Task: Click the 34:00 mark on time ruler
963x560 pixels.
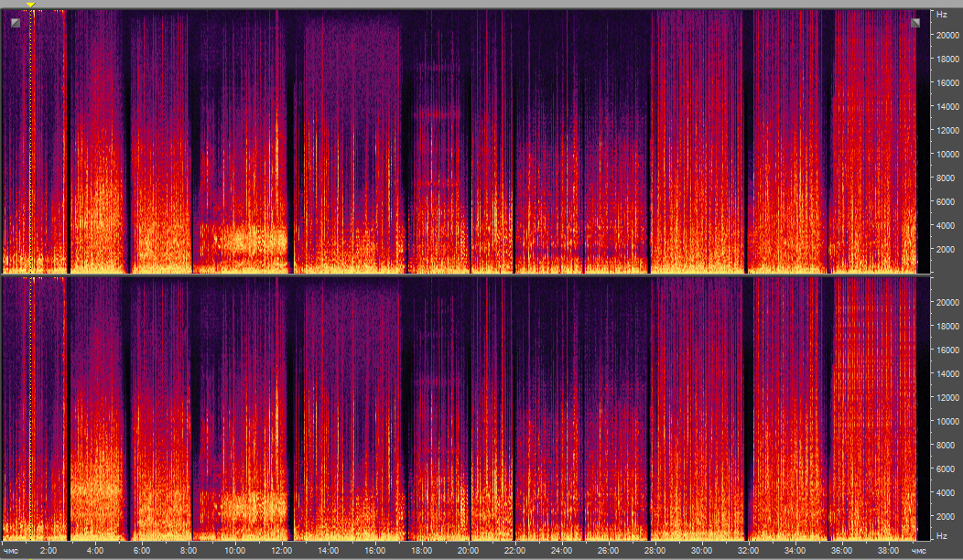Action: (795, 550)
